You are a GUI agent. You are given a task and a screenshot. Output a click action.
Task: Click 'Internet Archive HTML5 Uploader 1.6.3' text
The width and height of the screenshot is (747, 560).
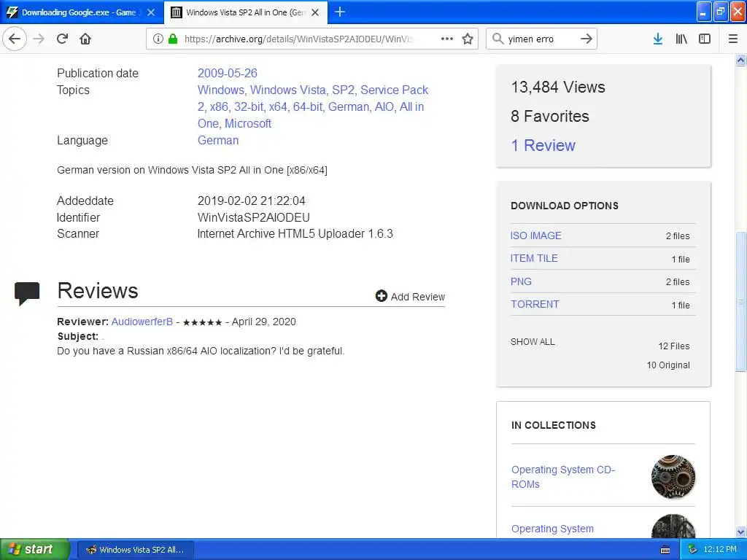click(295, 234)
